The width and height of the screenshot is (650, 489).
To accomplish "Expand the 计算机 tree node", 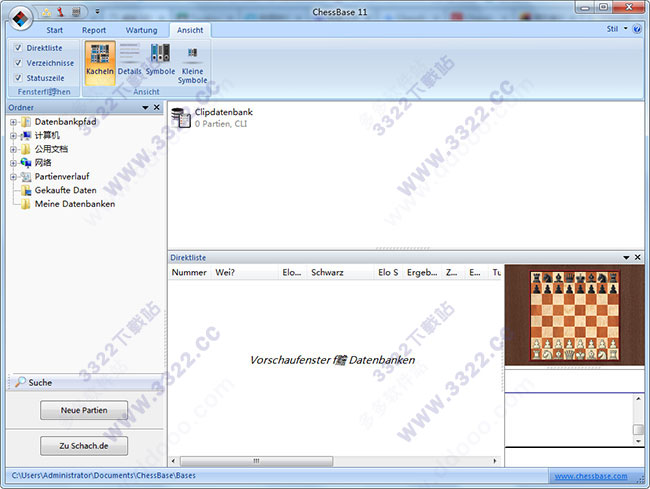I will pos(13,136).
